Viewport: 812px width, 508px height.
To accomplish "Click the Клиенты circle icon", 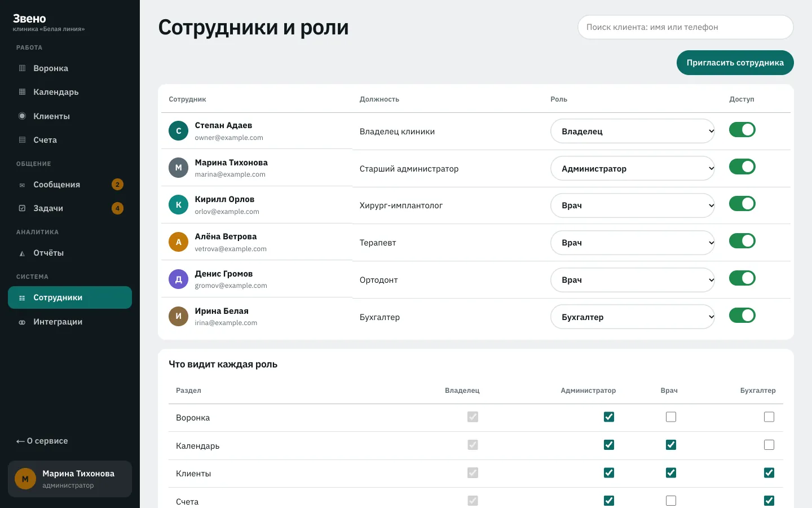I will 22,116.
